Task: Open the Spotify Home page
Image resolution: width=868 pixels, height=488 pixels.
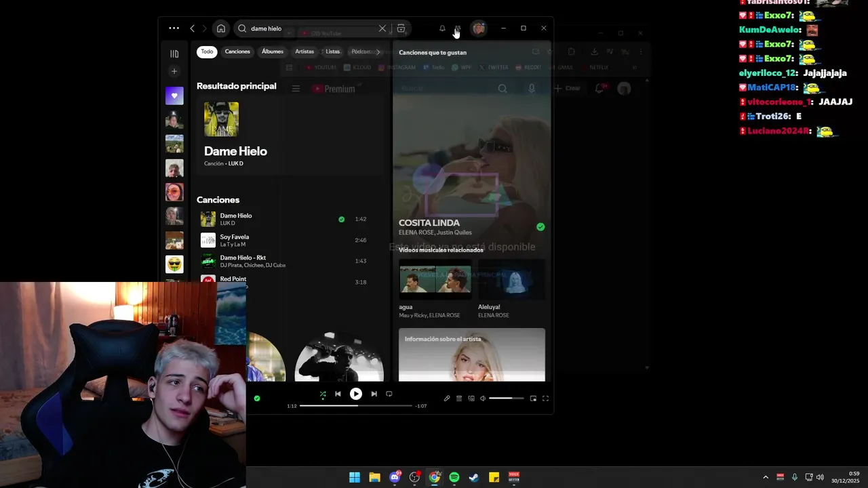Action: point(221,28)
